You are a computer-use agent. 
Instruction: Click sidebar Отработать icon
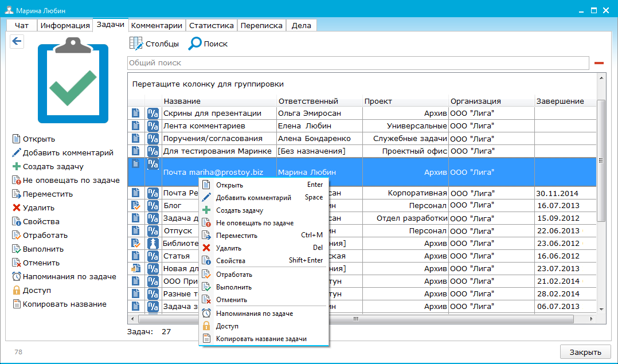tap(16, 235)
